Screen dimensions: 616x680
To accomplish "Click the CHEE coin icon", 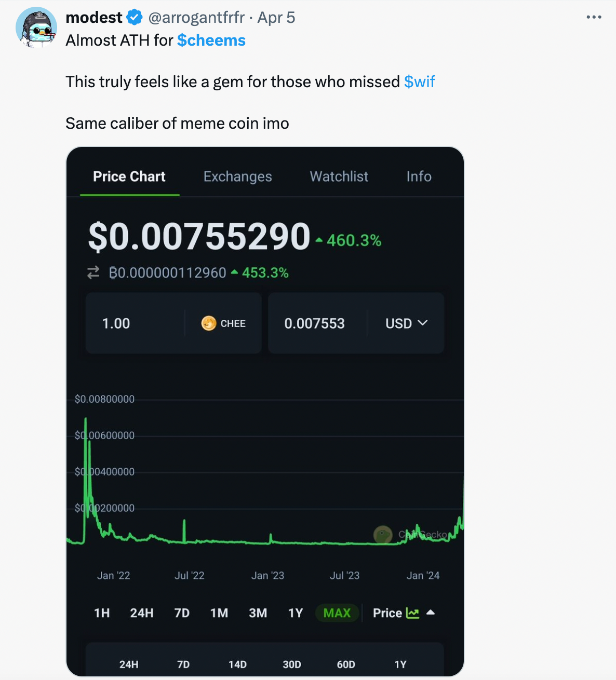I will click(209, 323).
